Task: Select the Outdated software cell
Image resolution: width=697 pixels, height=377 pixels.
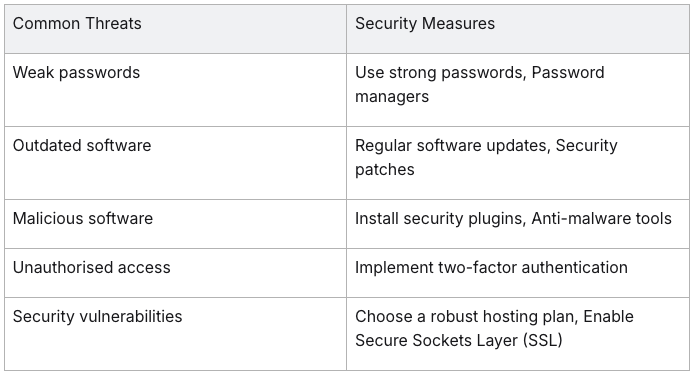Action: [x=176, y=163]
